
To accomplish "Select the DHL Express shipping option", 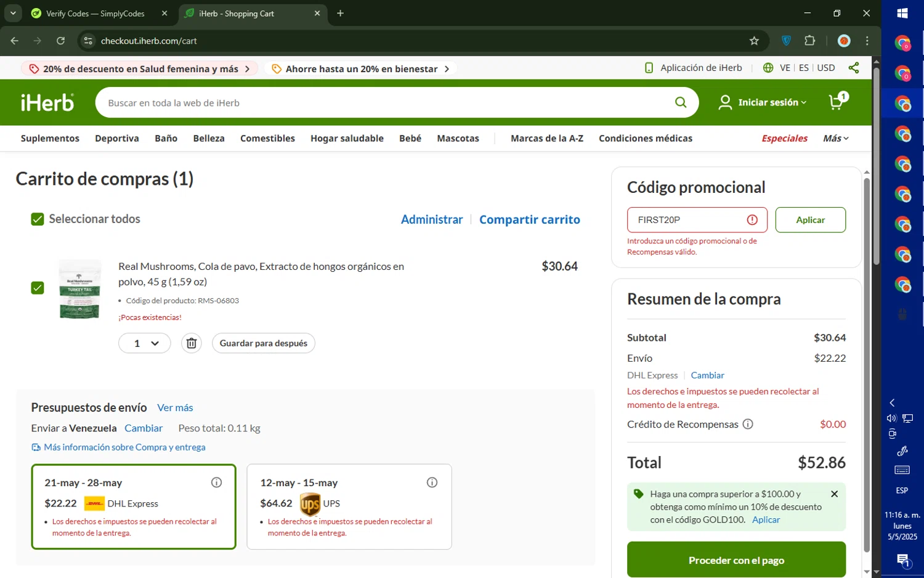I will (134, 507).
